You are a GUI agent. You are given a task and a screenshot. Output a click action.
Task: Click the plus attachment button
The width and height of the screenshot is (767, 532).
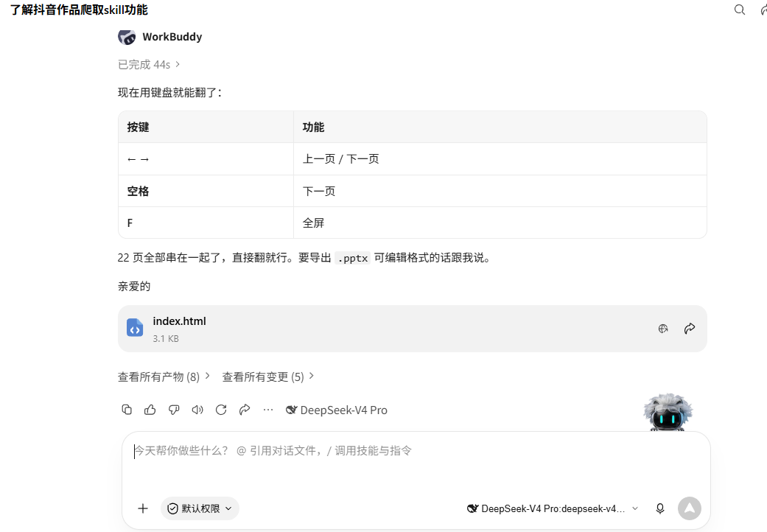(x=142, y=508)
